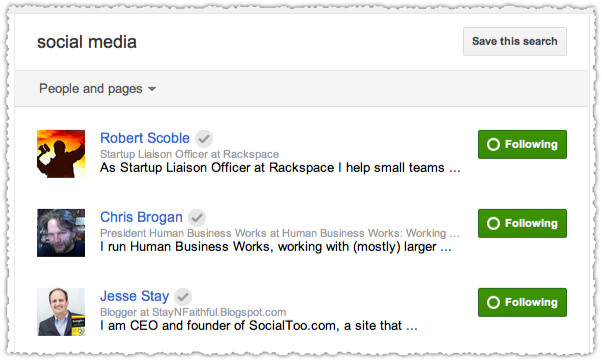Viewport: 602px width, 361px height.
Task: Click Robert Scoble's verified checkmark badge
Action: (x=204, y=139)
